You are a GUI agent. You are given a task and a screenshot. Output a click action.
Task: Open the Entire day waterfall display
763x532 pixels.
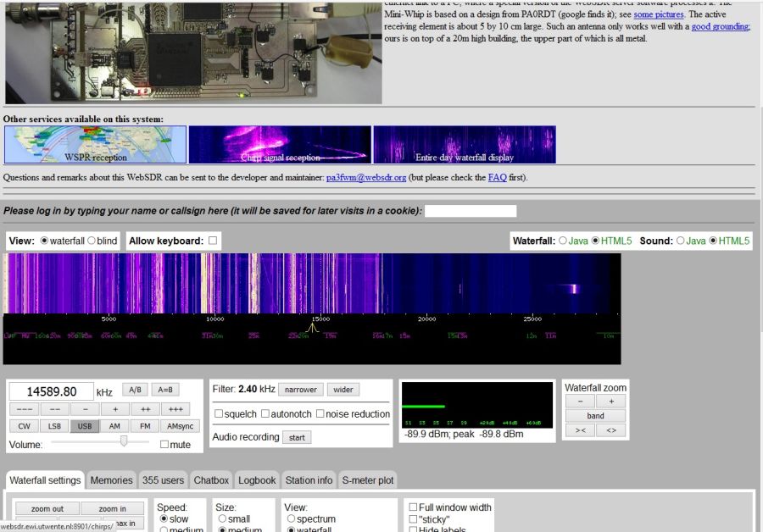coord(465,145)
